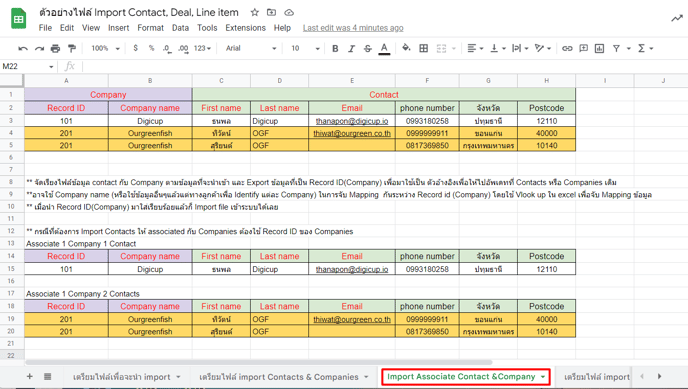Click the Insert comment icon
Viewport: 688px width, 389px height.
[584, 48]
